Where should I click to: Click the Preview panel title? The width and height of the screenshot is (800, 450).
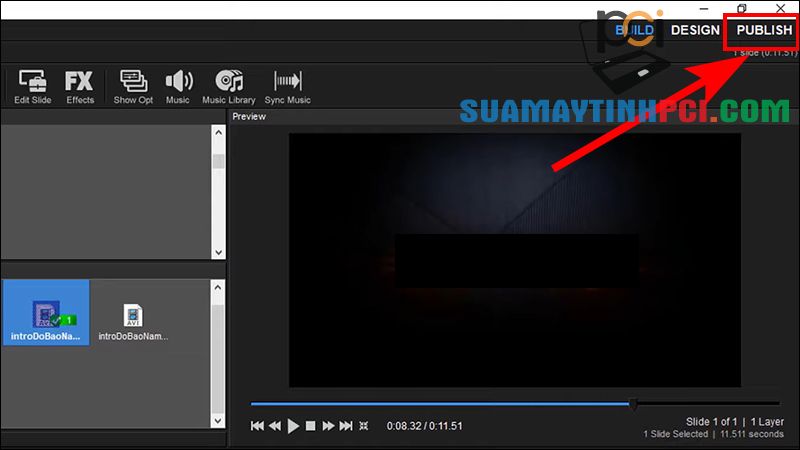249,116
